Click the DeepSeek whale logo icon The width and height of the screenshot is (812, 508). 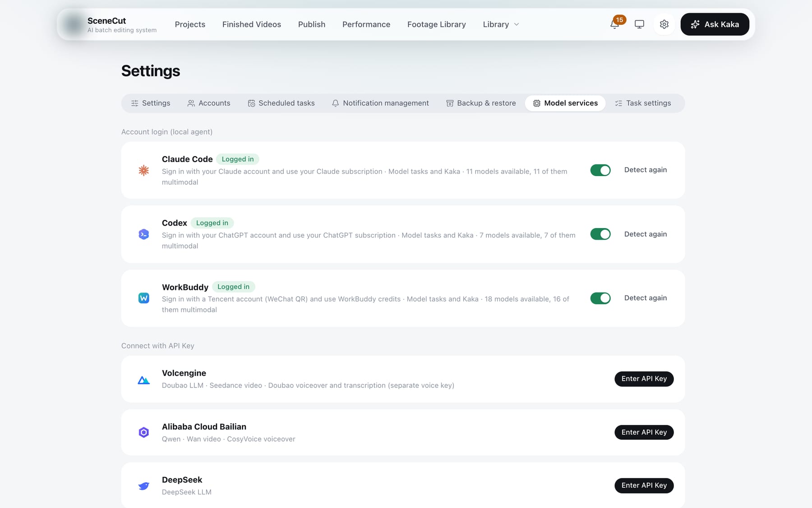[143, 486]
